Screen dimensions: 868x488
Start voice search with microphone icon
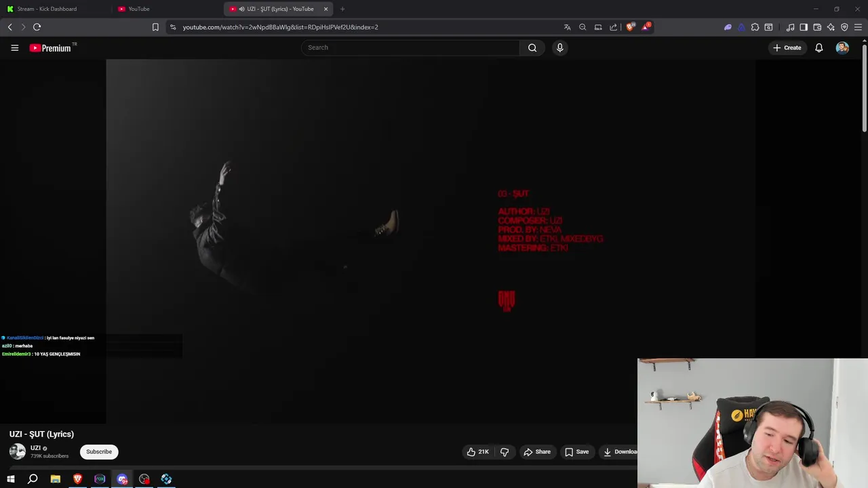point(559,47)
